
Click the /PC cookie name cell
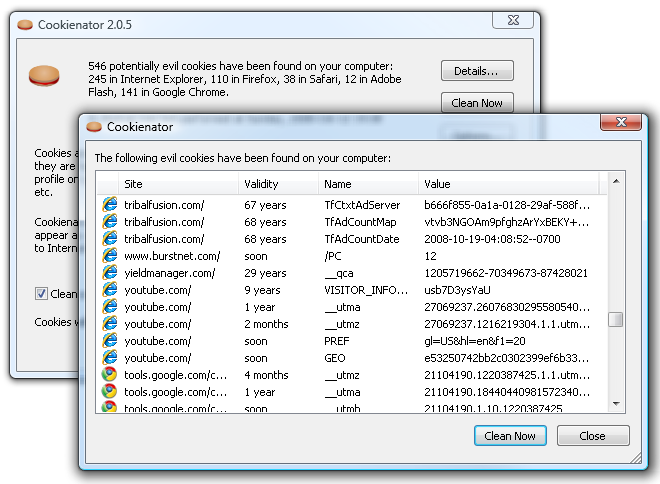[333, 256]
